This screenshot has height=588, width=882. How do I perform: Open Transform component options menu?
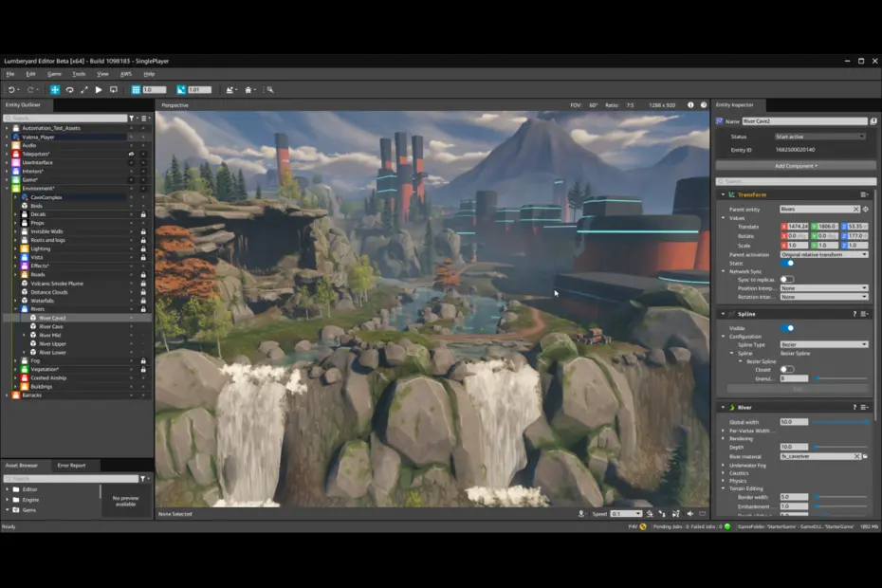[864, 194]
